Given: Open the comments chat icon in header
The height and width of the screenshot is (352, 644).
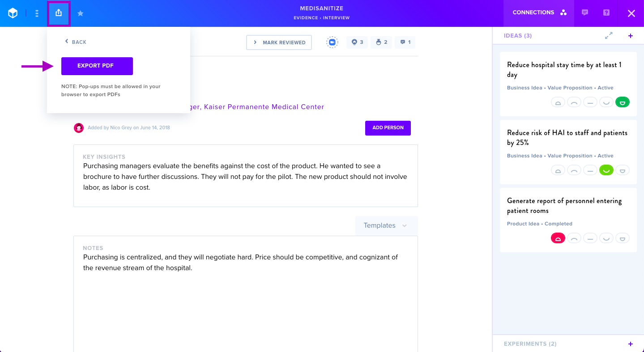Looking at the screenshot, I should pyautogui.click(x=585, y=13).
